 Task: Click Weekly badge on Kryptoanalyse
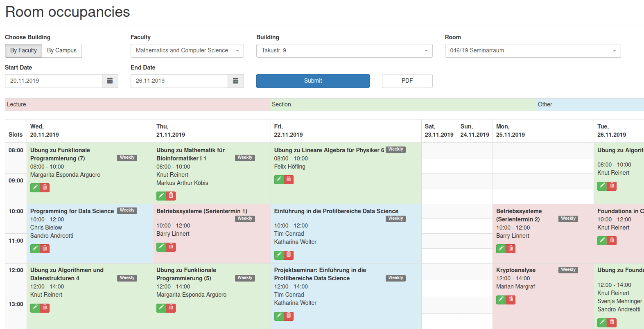coord(568,270)
